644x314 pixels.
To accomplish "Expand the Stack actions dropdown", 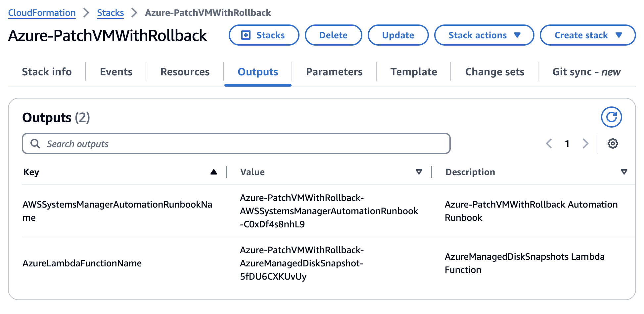I will 484,35.
